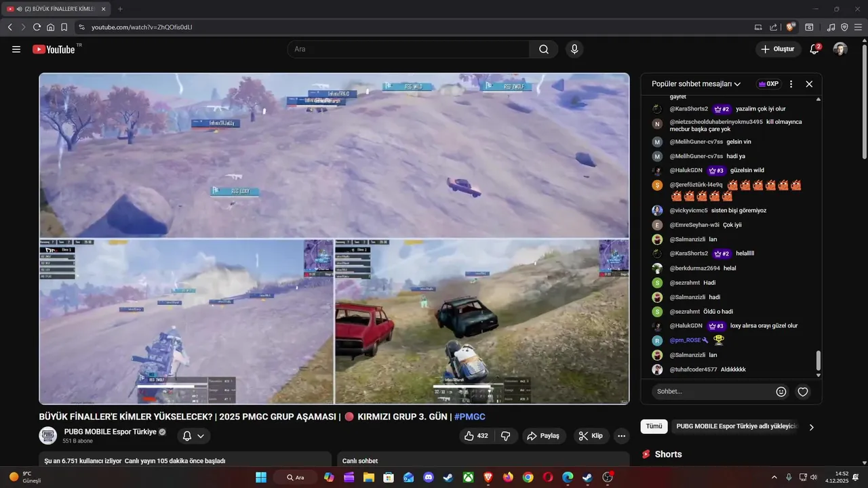Send a heart reaction in chat
868x488 pixels.
point(803,392)
